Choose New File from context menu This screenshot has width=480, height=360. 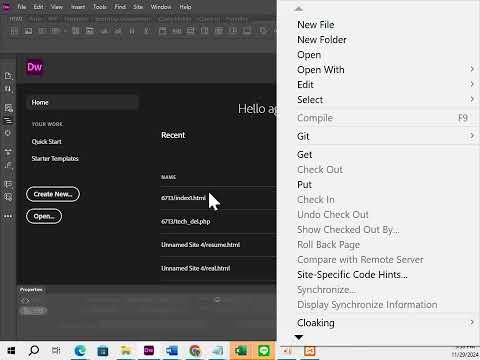(x=316, y=25)
